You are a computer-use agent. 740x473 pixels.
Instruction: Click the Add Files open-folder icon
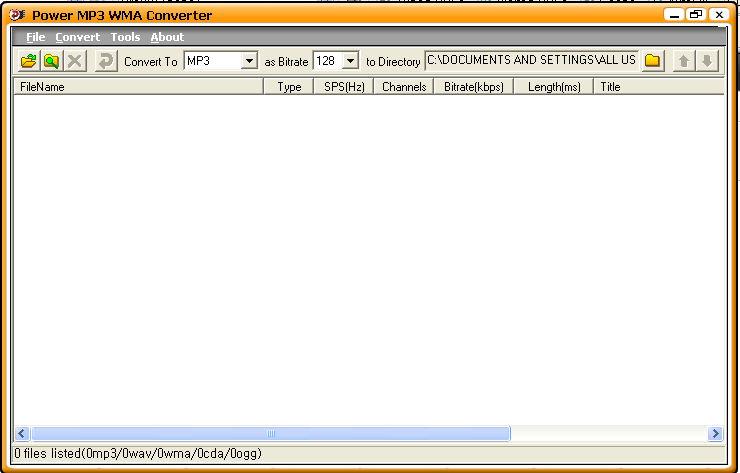point(29,61)
